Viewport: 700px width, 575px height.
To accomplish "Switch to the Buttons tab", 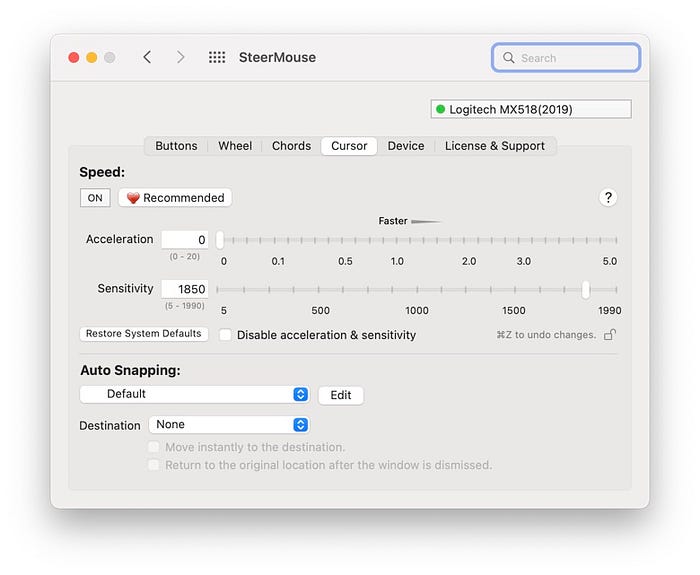I will [176, 146].
